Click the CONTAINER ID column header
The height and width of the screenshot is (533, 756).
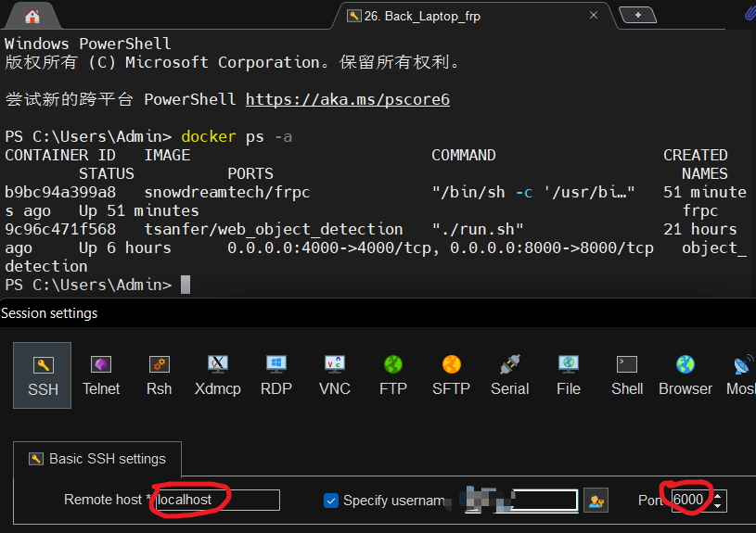pos(60,155)
